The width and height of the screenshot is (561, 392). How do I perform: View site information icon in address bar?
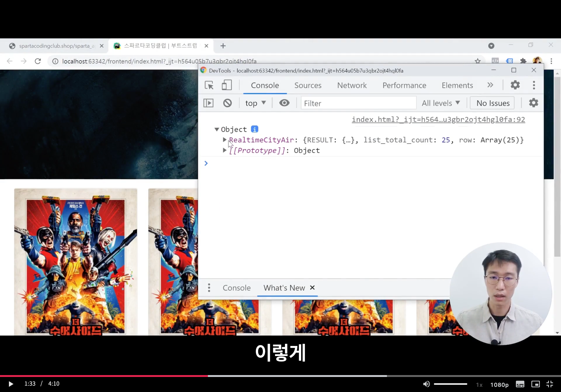(55, 61)
